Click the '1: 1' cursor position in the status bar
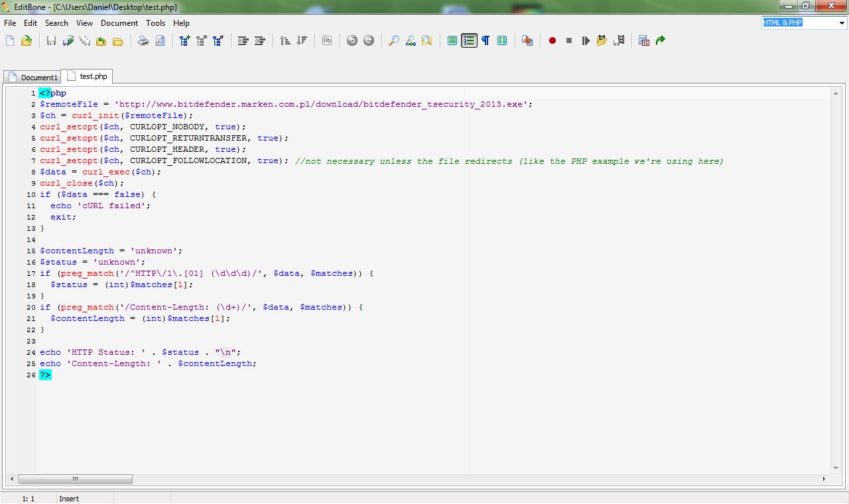 29,499
